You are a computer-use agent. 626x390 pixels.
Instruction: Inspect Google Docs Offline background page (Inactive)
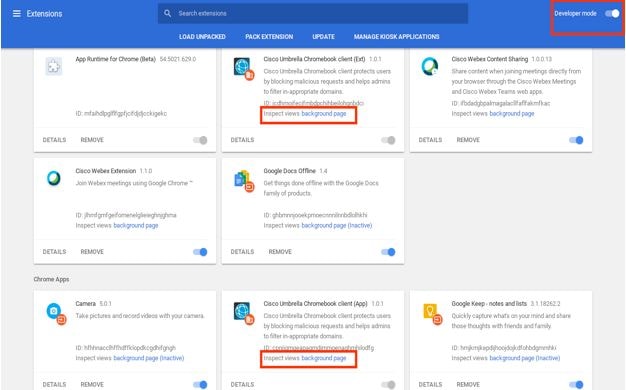337,226
